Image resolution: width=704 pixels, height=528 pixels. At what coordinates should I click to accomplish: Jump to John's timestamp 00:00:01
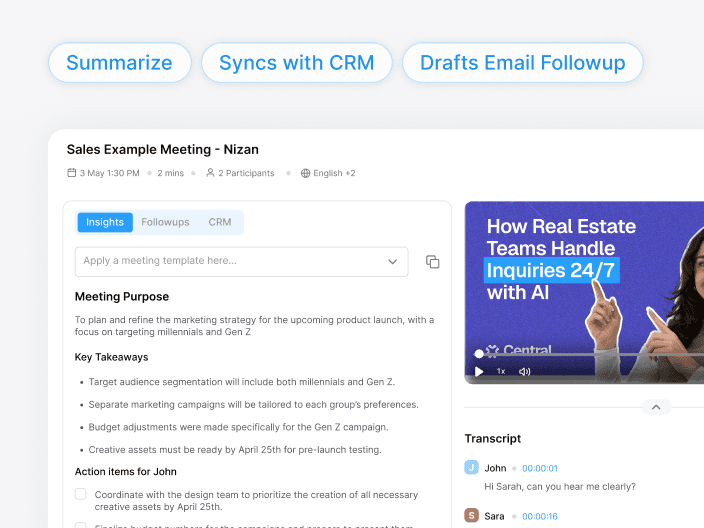tap(540, 469)
